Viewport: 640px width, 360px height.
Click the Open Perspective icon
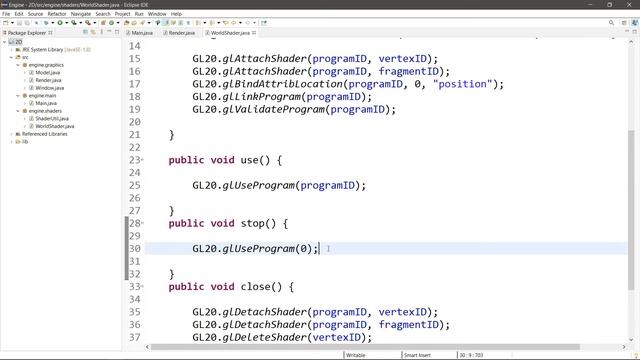(x=624, y=23)
